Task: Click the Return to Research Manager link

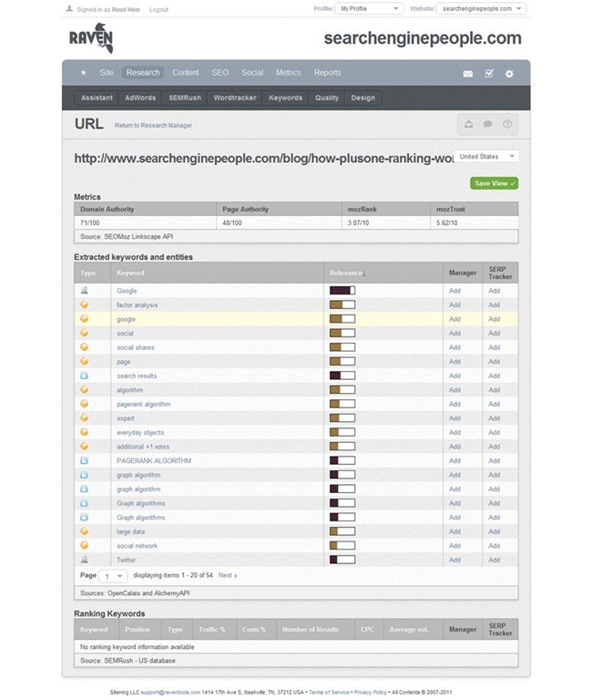Action: [153, 125]
